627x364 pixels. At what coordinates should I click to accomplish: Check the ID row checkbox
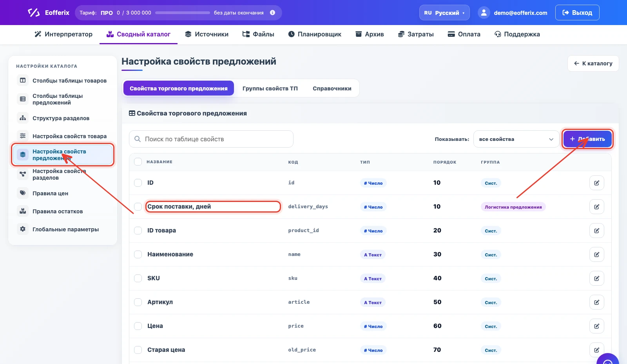pos(138,183)
